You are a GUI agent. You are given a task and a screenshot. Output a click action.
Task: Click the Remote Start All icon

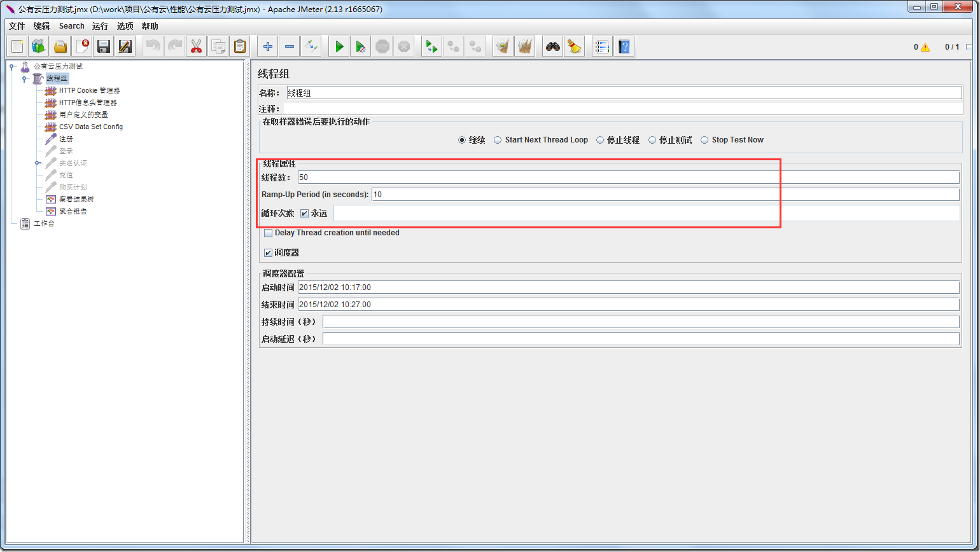tap(432, 46)
